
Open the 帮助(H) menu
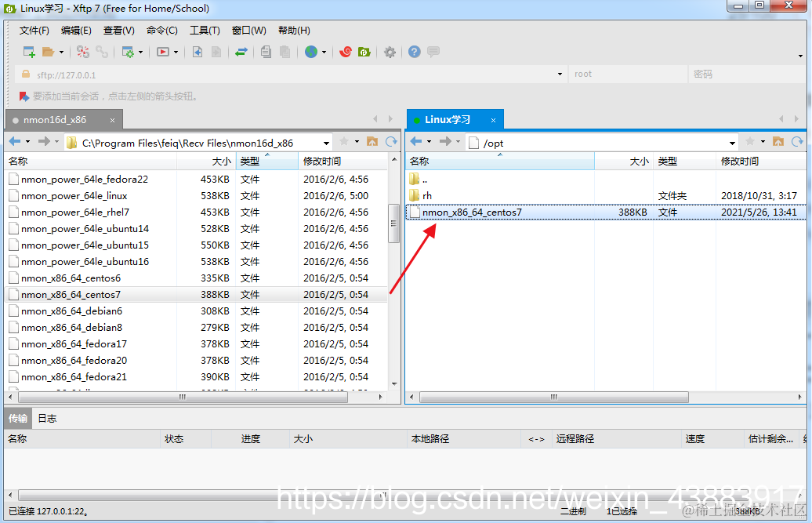click(x=294, y=31)
